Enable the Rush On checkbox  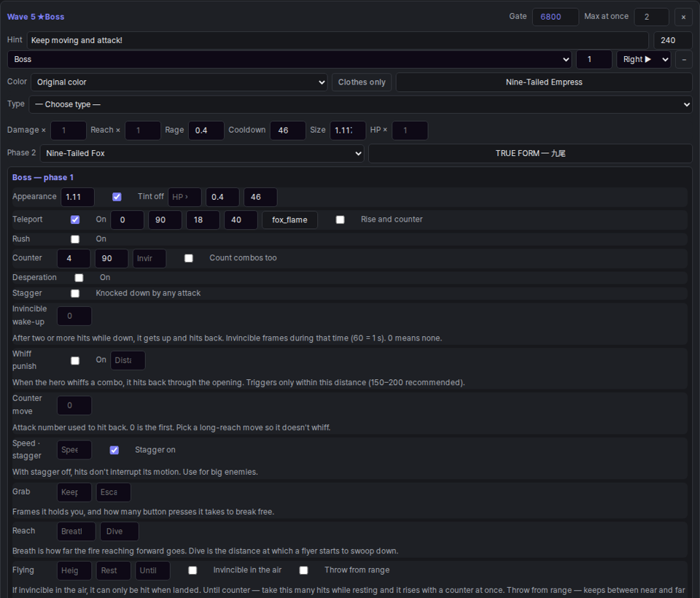pyautogui.click(x=75, y=239)
